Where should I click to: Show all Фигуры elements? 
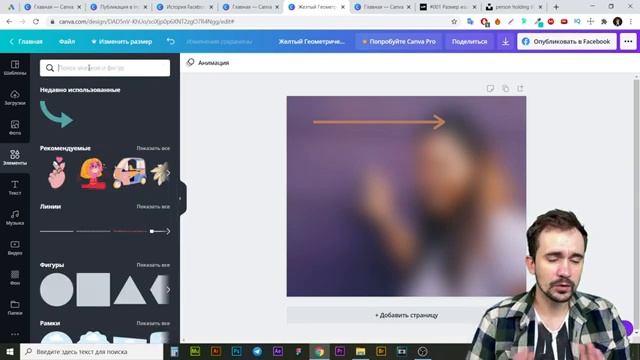pos(153,265)
